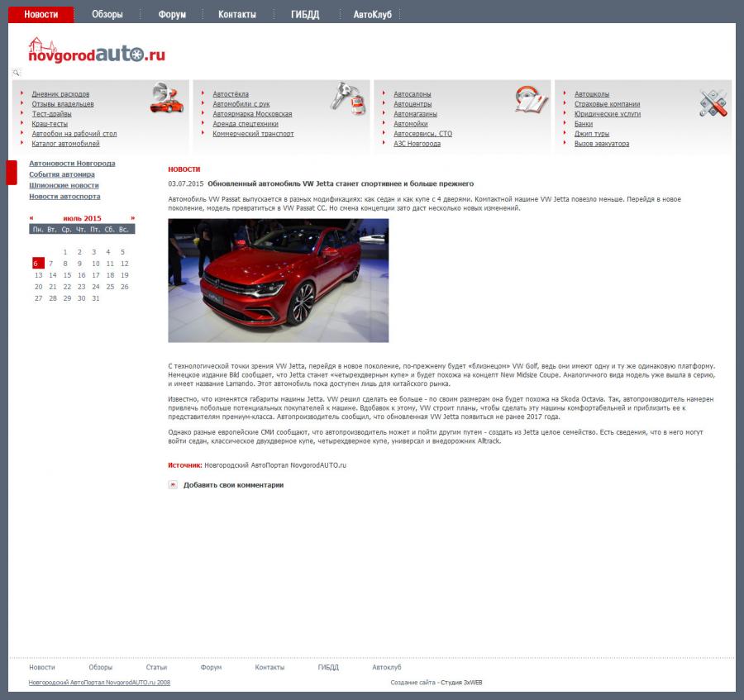Open the Новости tab in top menu

pos(41,15)
